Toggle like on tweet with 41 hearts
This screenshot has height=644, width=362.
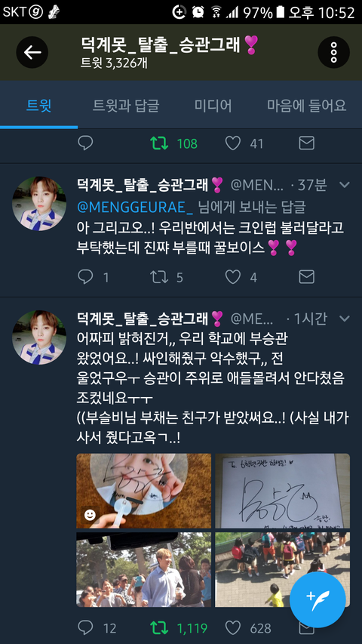pos(233,143)
